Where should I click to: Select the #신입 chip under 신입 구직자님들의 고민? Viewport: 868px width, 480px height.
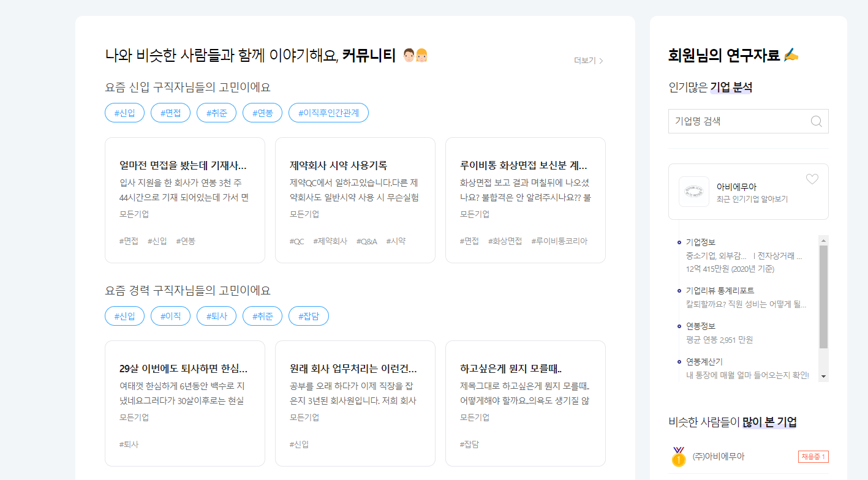pos(124,113)
